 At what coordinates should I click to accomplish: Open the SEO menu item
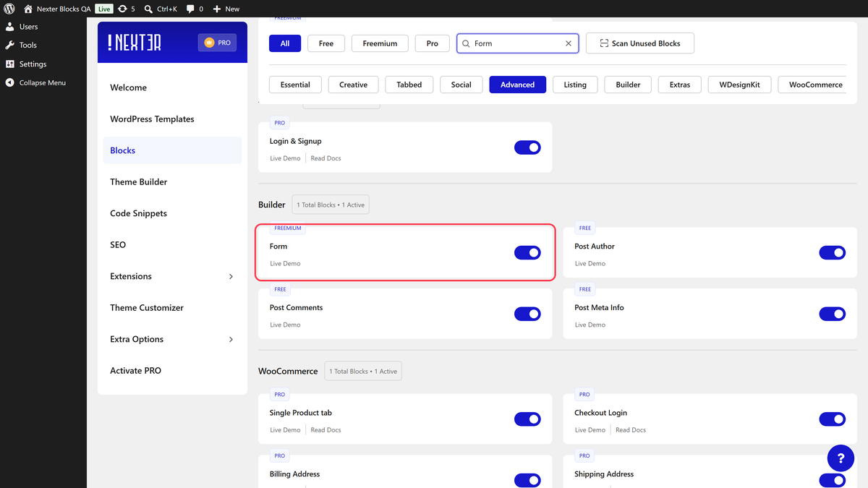coord(172,245)
